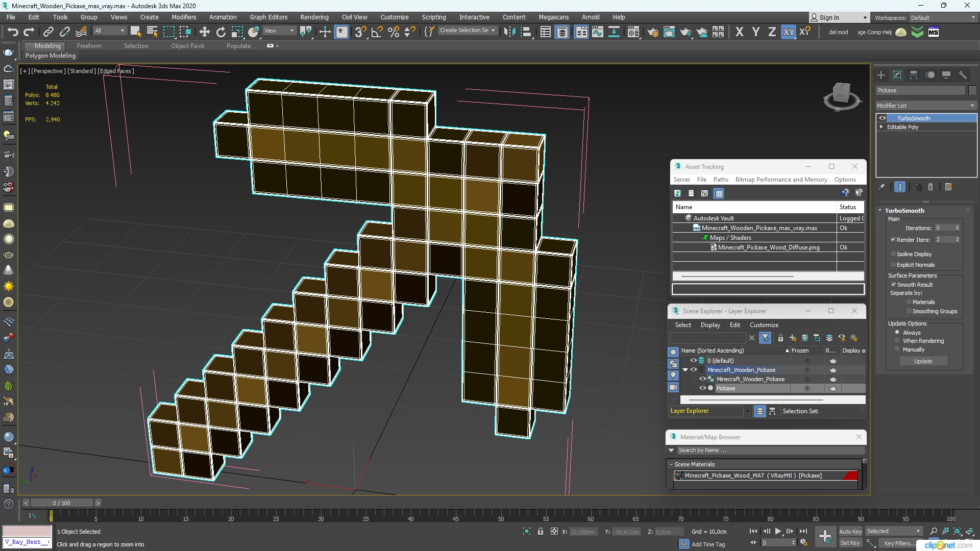Open Paths menu in Asset Tracking
The height and width of the screenshot is (551, 980).
(721, 180)
